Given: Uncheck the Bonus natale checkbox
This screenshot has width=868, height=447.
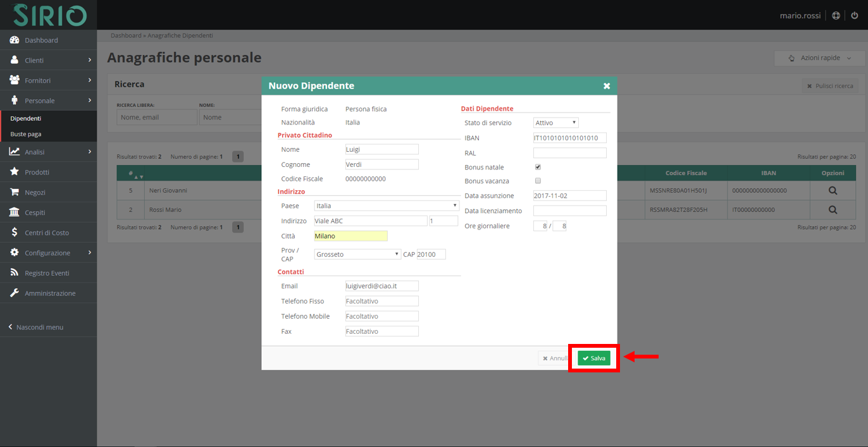Looking at the screenshot, I should pyautogui.click(x=538, y=168).
